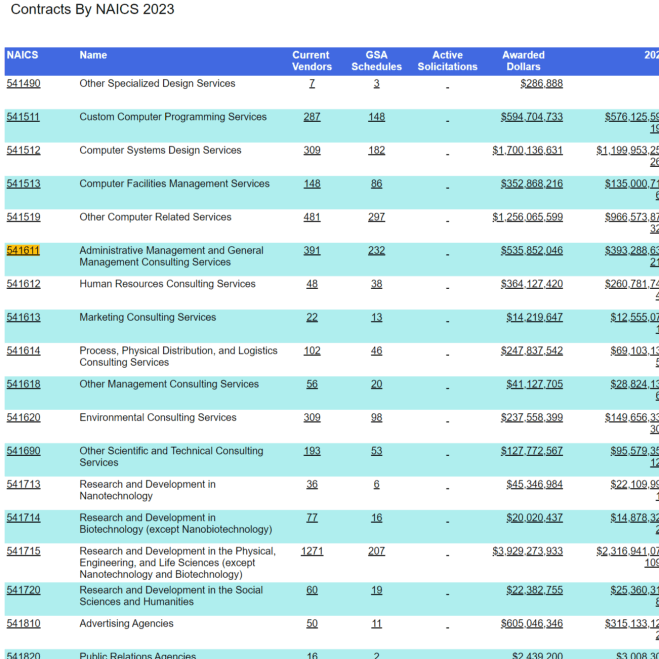The height and width of the screenshot is (659, 659).
Task: Select the Current Vendors column header
Action: 311,61
